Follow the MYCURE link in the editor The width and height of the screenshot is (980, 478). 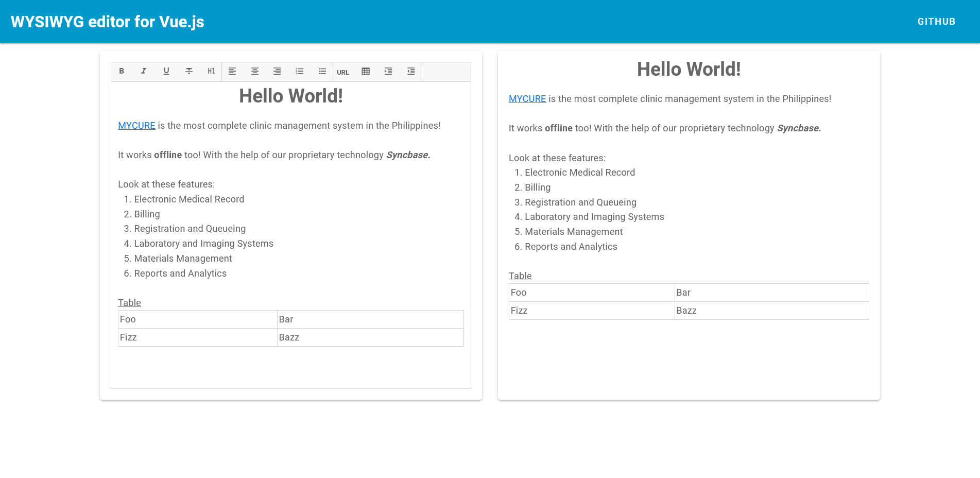(x=136, y=126)
